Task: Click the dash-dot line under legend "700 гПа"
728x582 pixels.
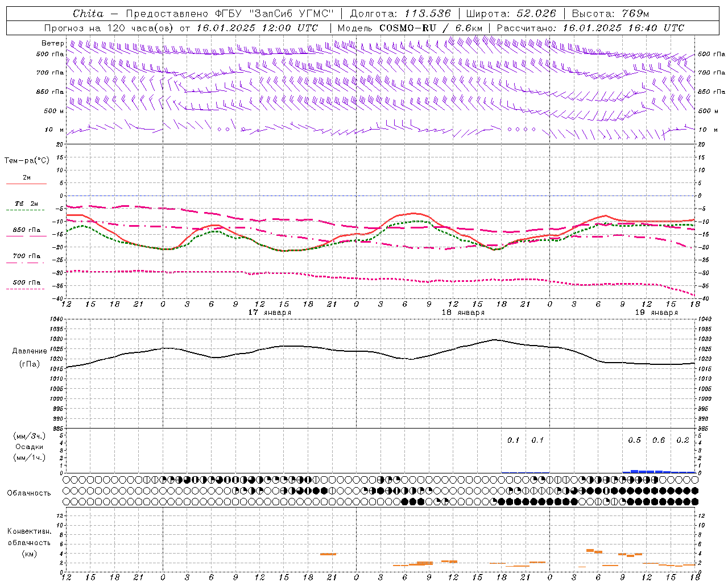Action: tap(25, 263)
